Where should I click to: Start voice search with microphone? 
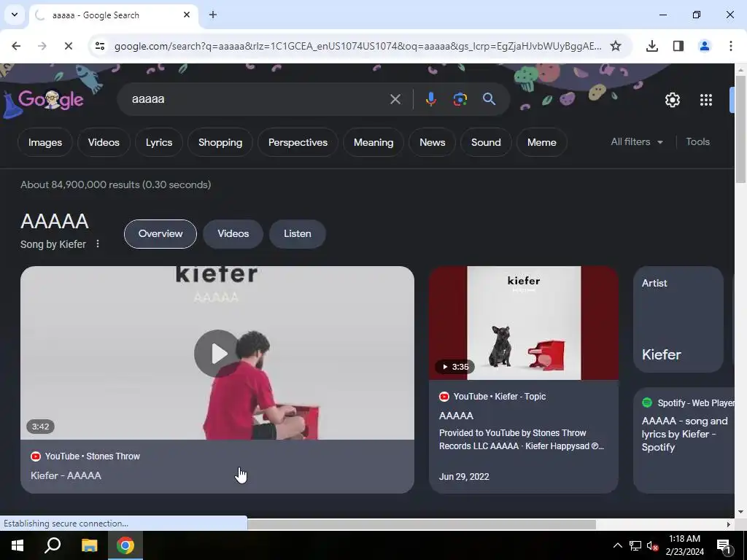pos(430,99)
